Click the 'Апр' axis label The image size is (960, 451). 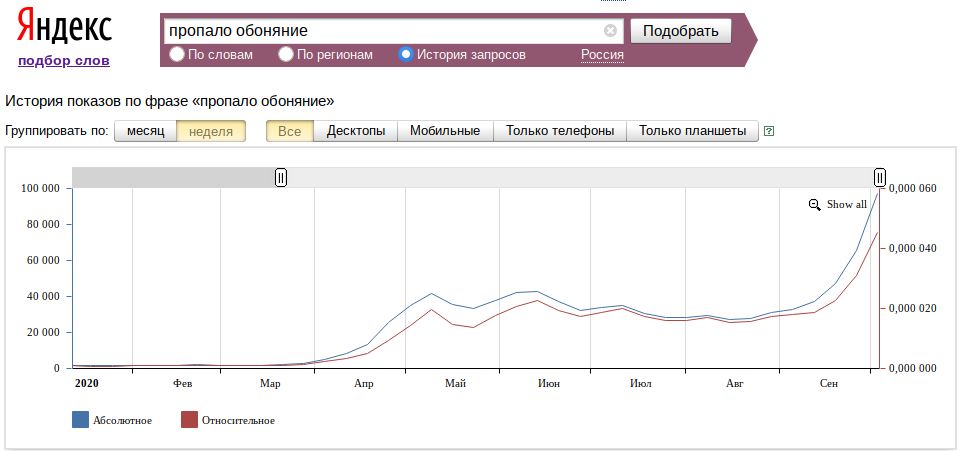pos(363,384)
